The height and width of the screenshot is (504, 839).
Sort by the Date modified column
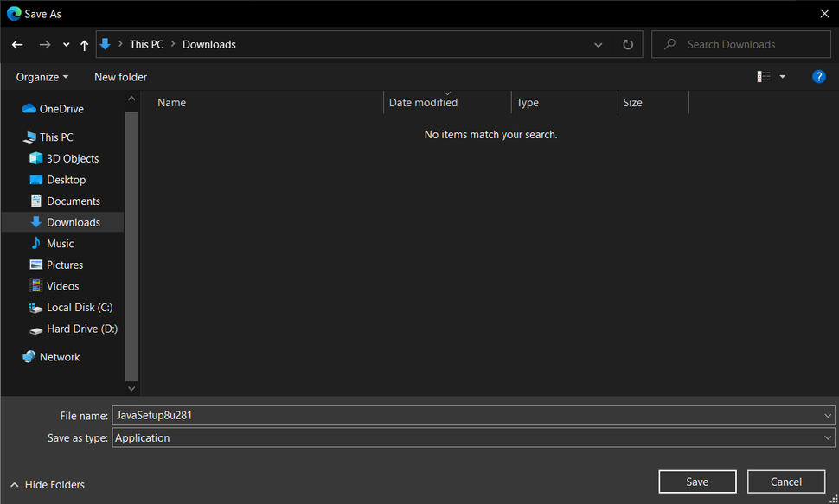click(x=423, y=103)
